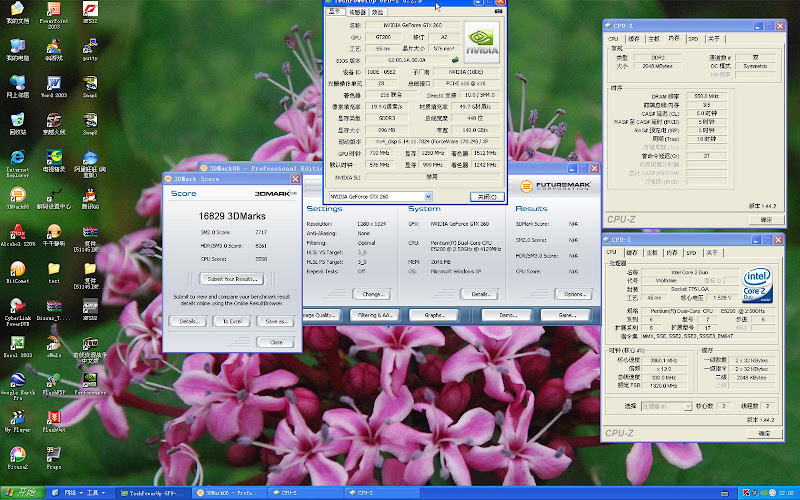Open the Google Earth Pro desktop icon
The width and height of the screenshot is (800, 500).
point(17,386)
